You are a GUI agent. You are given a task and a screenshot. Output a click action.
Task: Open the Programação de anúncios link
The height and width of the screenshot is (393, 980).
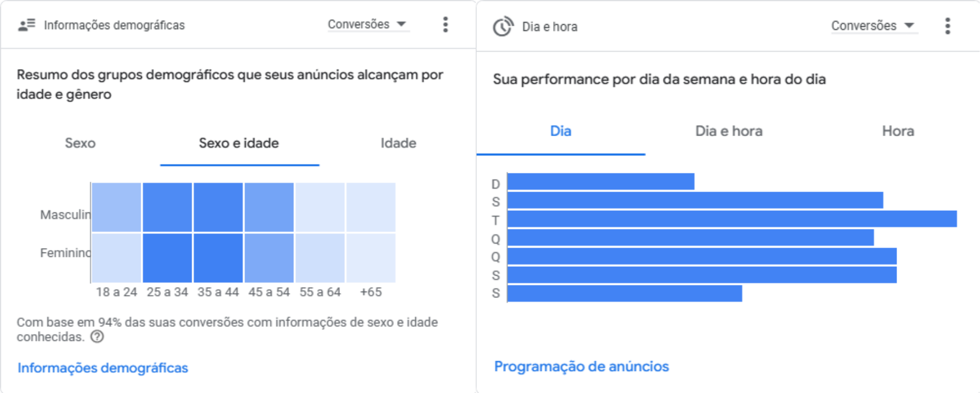point(582,367)
